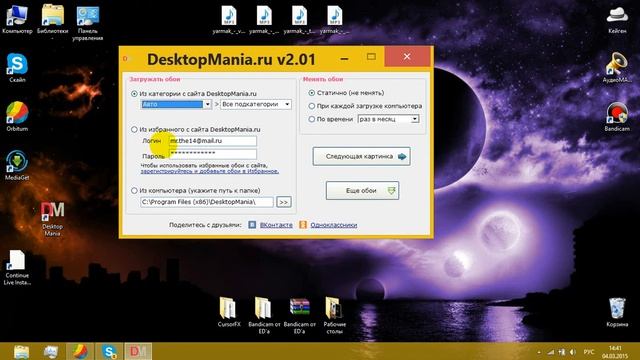Image resolution: width=640 pixels, height=360 pixels.
Task: Select the 'Библиотеки' desktop folder icon
Action: (52, 20)
